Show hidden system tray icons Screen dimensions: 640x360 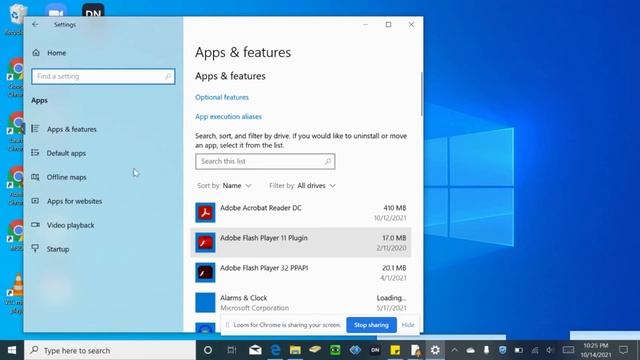(x=454, y=350)
